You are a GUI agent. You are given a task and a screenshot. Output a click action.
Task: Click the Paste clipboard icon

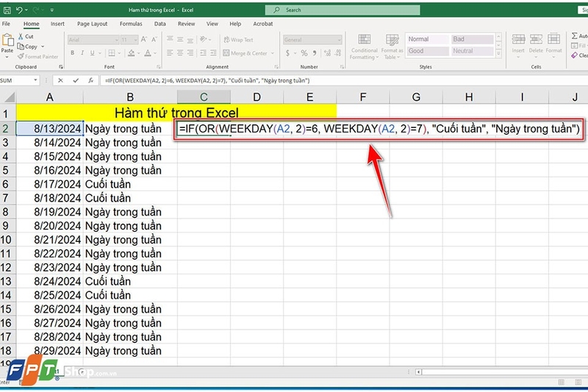pyautogui.click(x=7, y=40)
